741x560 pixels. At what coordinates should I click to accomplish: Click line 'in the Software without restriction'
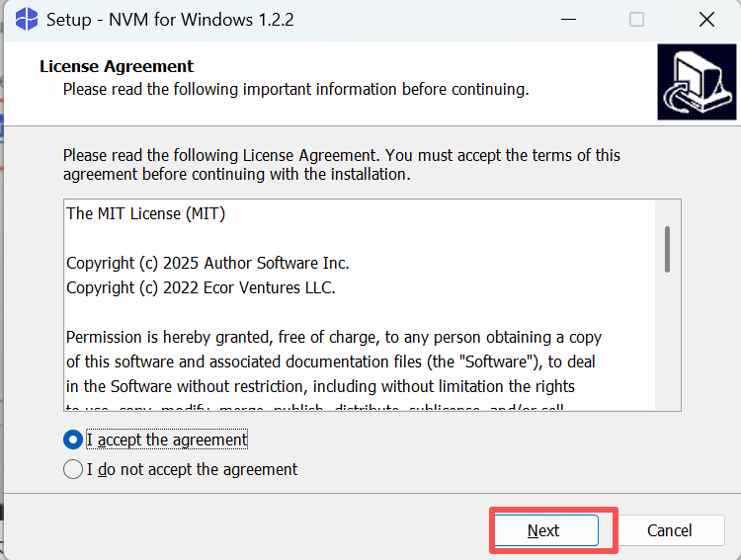pos(320,386)
